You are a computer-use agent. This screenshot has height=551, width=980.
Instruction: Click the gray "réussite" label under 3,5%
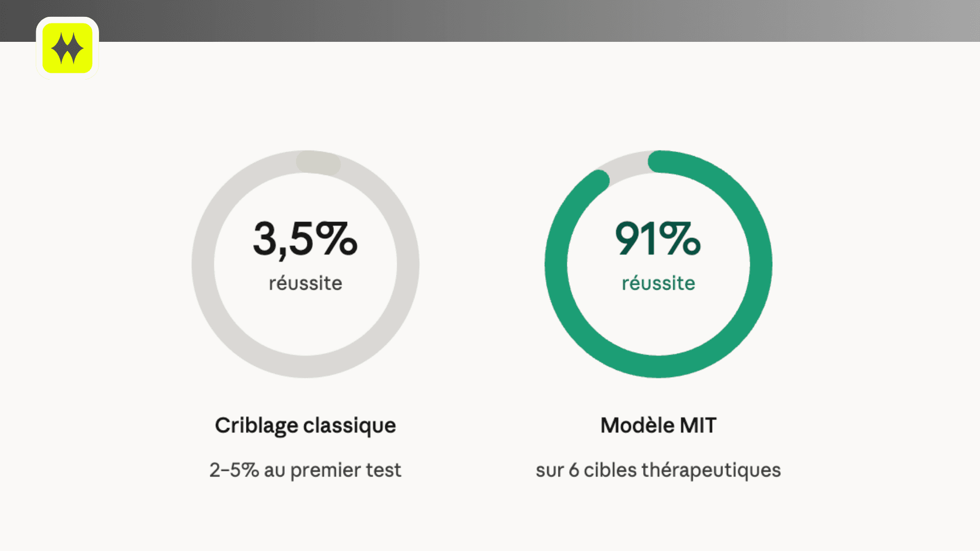tap(305, 283)
